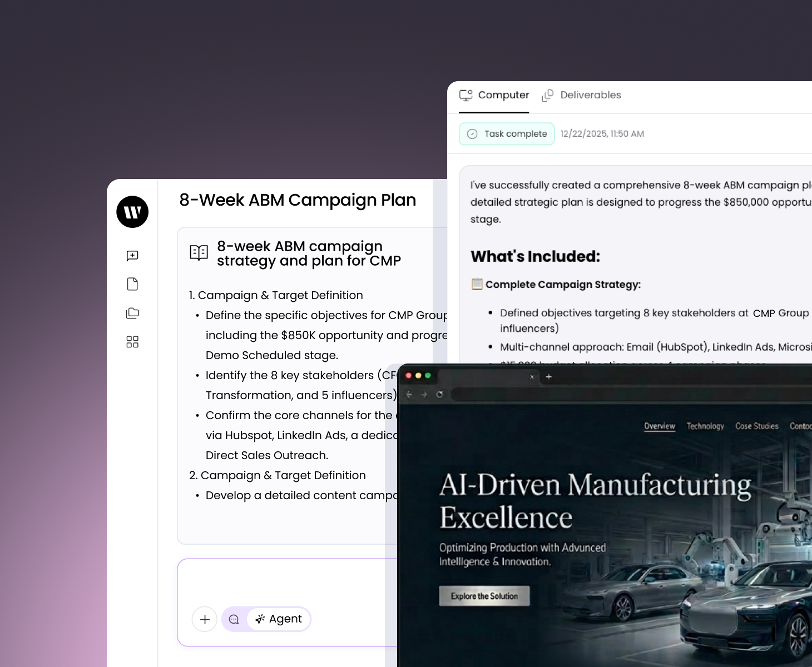Go back in the embedded browser
812x667 pixels.
[409, 395]
